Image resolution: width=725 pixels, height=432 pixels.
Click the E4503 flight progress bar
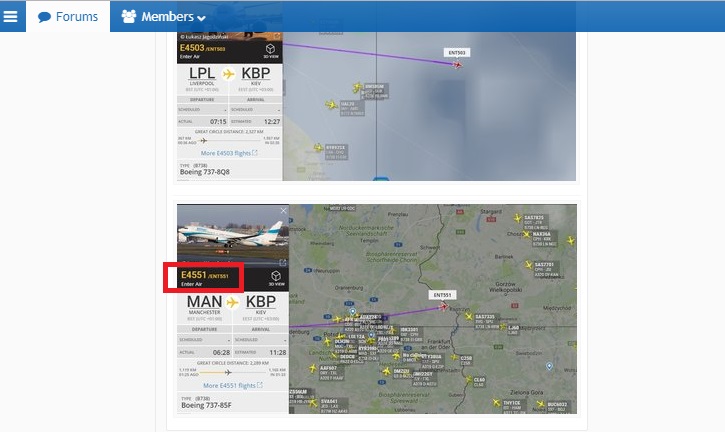click(x=229, y=140)
